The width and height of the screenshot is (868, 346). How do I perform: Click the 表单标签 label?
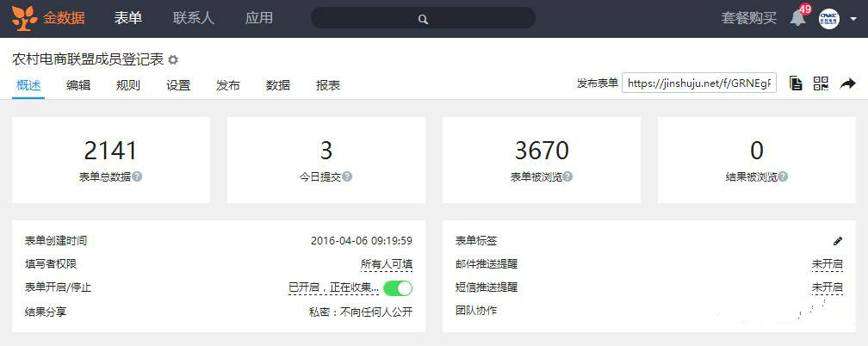[x=476, y=241]
